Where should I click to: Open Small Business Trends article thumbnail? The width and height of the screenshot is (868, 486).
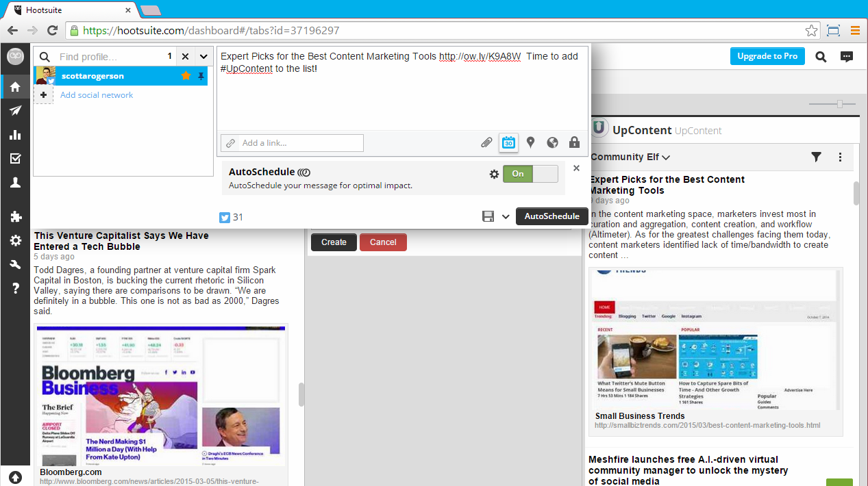point(716,339)
